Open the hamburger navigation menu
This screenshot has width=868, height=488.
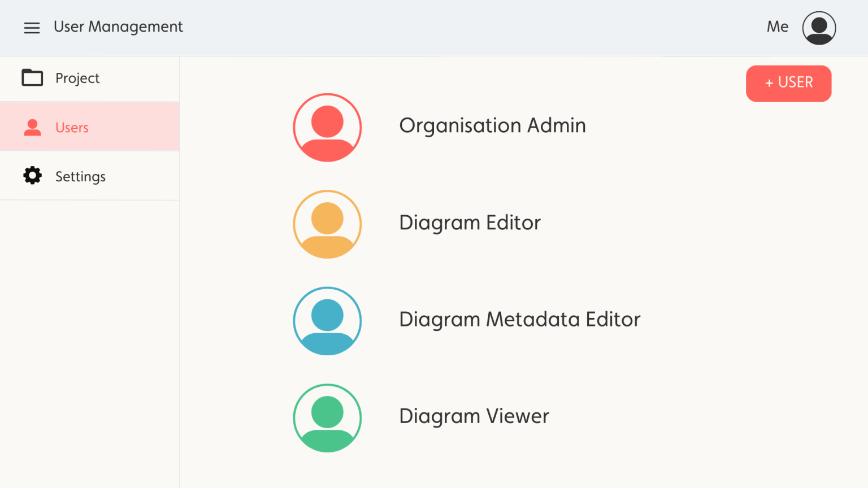pyautogui.click(x=32, y=28)
